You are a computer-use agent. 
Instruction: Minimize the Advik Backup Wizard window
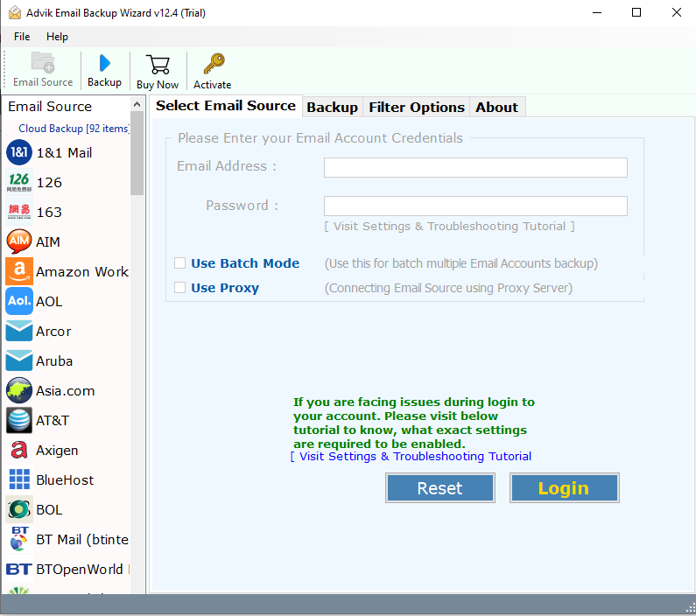597,12
